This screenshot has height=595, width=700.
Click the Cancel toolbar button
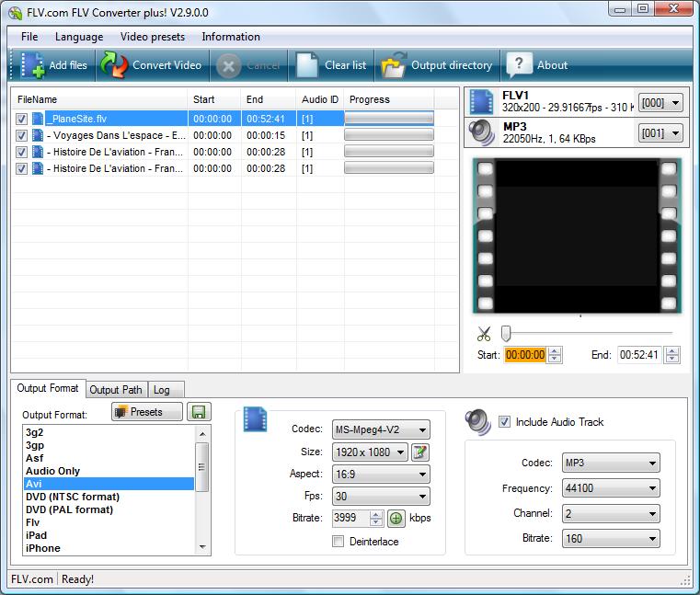[248, 65]
